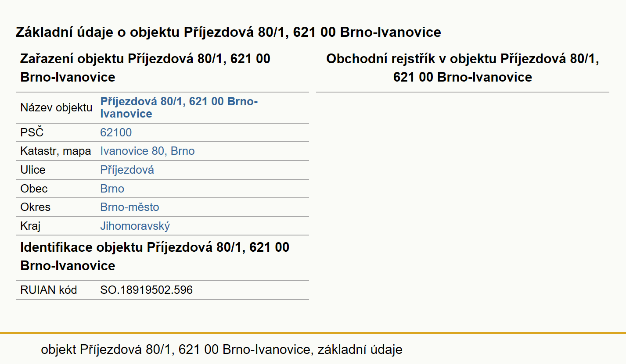Click the Okres row label
Viewport: 626px width, 364px height.
(x=36, y=207)
